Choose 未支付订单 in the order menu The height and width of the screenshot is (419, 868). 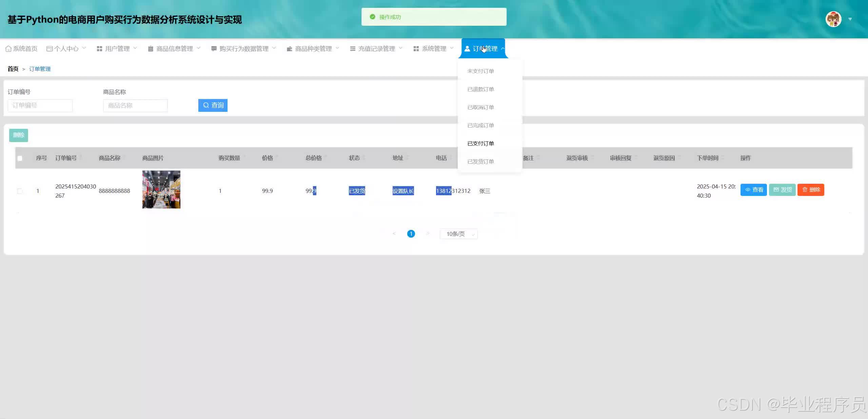tap(480, 71)
